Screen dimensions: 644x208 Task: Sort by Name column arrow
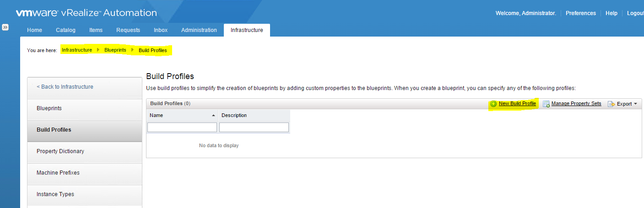point(213,115)
